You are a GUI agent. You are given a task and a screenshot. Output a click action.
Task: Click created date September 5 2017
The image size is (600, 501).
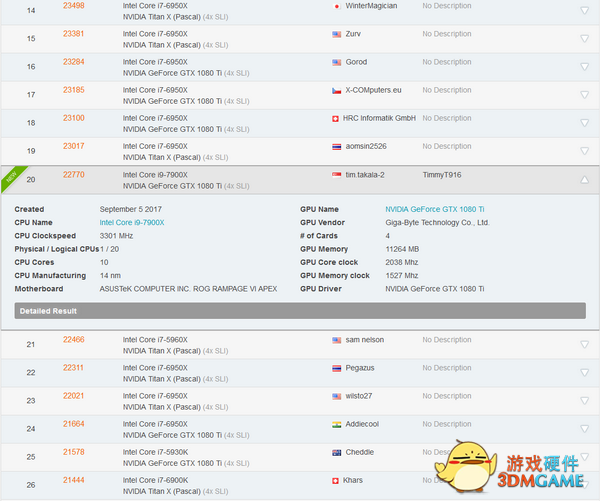pos(130,209)
